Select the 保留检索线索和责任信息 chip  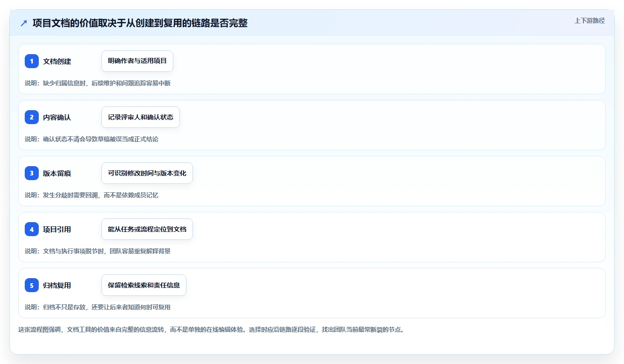(144, 285)
